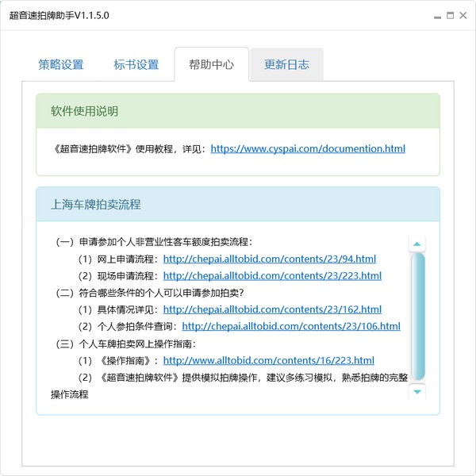Viewport: 476px width, 476px height.
Task: Select the 帮助中心 tab
Action: [x=211, y=65]
